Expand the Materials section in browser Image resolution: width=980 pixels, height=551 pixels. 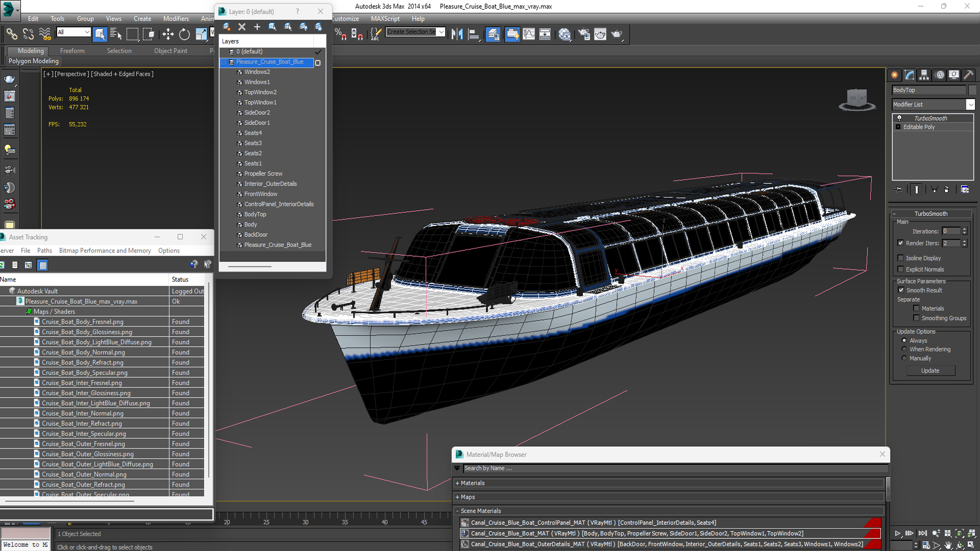tap(457, 483)
